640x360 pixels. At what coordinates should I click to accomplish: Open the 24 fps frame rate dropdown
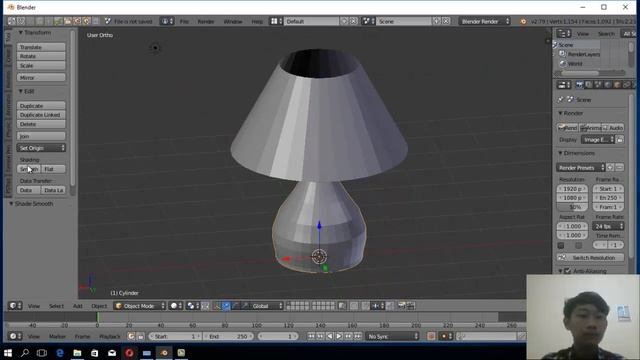coord(608,226)
